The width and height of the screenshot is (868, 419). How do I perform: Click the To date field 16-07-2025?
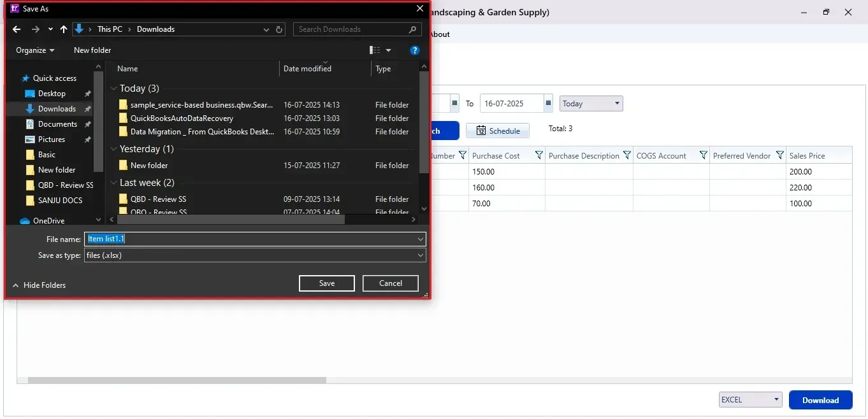pos(512,104)
